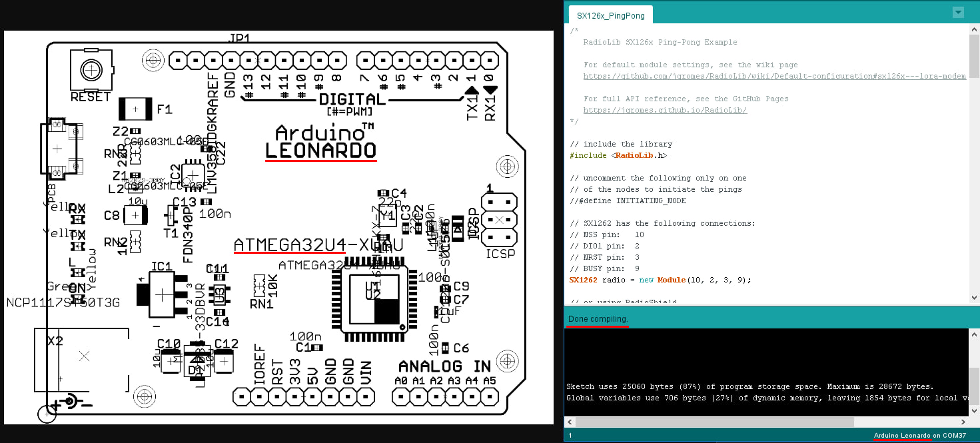
Task: Click the '//#define INITIATING_NODE' code line
Action: (628, 201)
